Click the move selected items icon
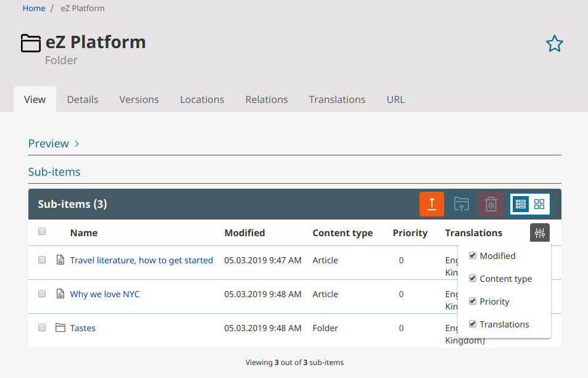This screenshot has width=588, height=378. (461, 204)
